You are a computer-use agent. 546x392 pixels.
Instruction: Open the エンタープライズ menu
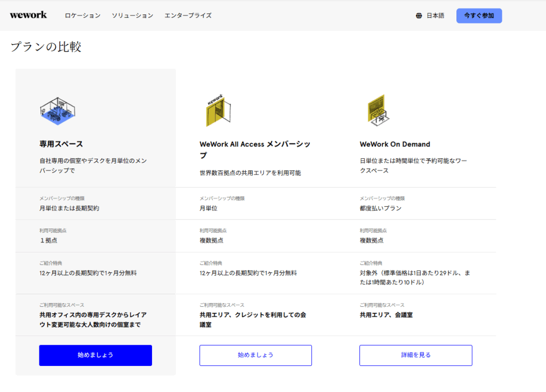pos(188,15)
